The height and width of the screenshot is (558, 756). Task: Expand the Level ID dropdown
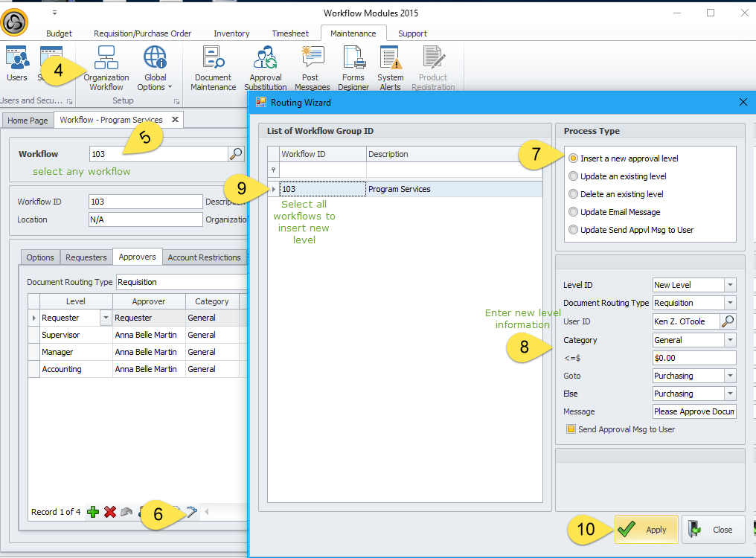pos(730,285)
